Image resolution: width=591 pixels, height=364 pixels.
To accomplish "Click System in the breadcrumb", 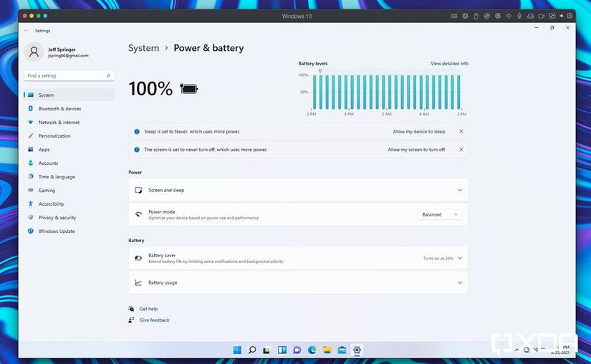I will click(x=143, y=48).
